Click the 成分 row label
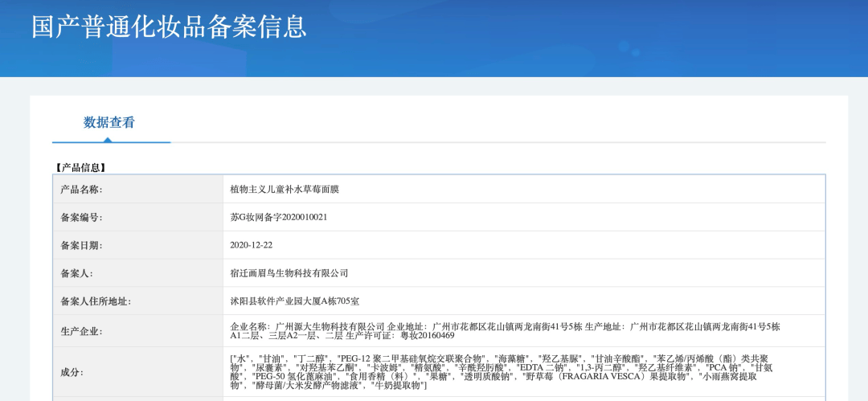This screenshot has width=868, height=401. pos(72,372)
